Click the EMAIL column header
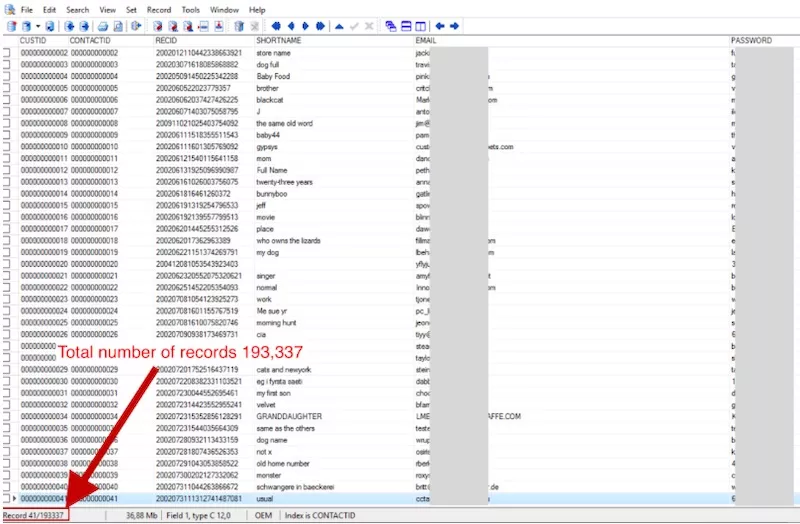Viewport: 800px width, 524px height. (x=572, y=40)
